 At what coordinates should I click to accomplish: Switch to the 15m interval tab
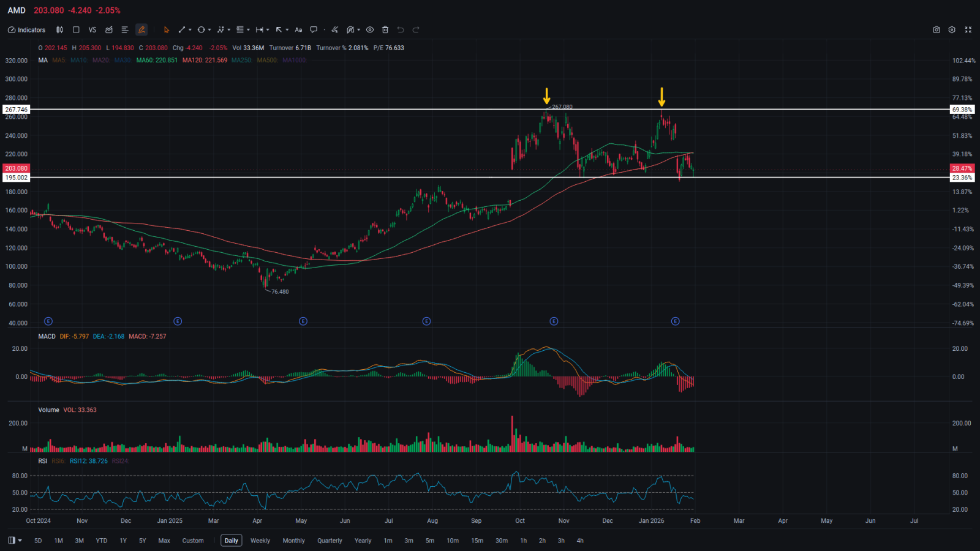pyautogui.click(x=477, y=541)
